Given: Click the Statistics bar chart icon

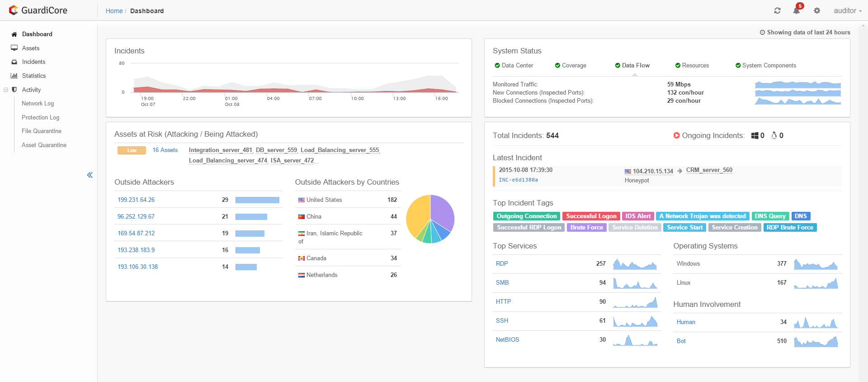Looking at the screenshot, I should pos(14,76).
